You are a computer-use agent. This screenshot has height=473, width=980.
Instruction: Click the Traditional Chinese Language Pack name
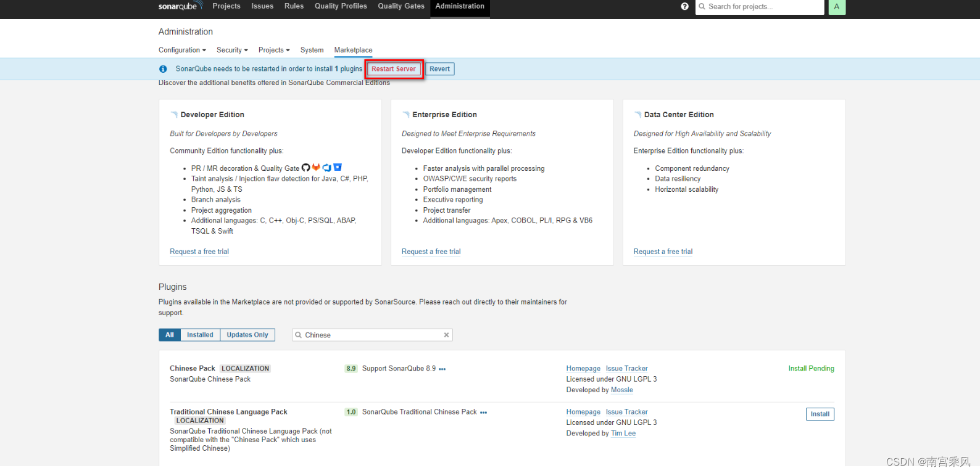pos(228,412)
